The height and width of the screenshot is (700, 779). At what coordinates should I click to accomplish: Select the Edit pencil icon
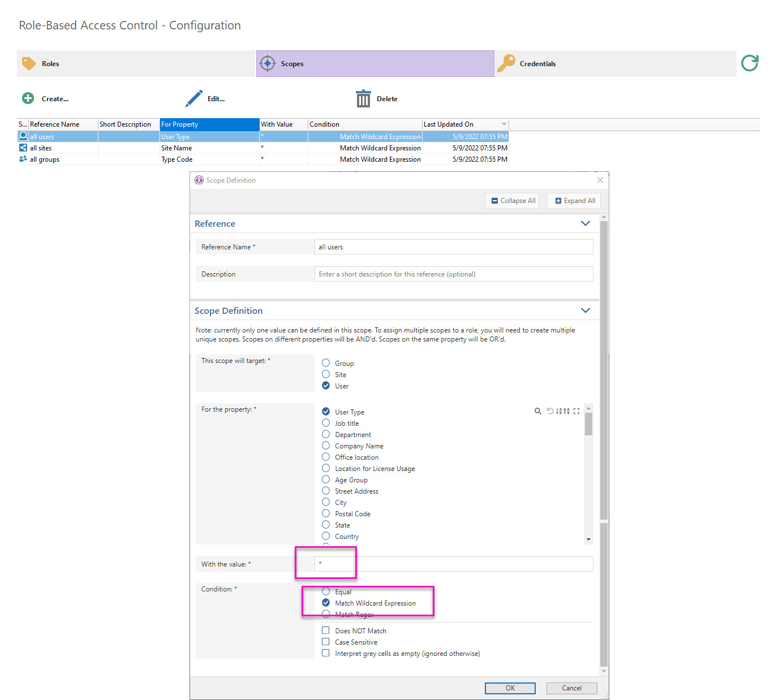(x=193, y=97)
